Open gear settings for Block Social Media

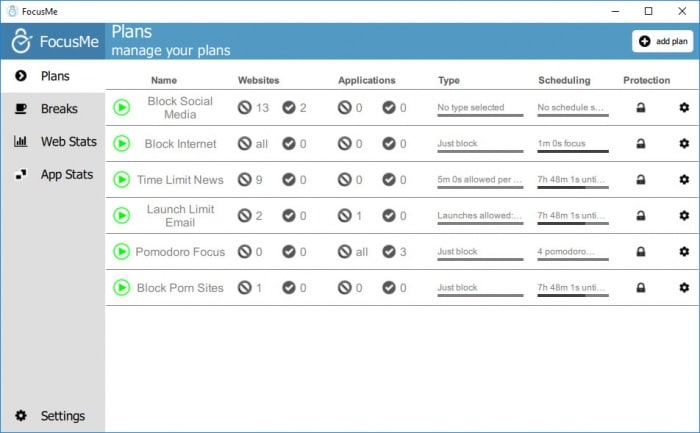[x=684, y=108]
